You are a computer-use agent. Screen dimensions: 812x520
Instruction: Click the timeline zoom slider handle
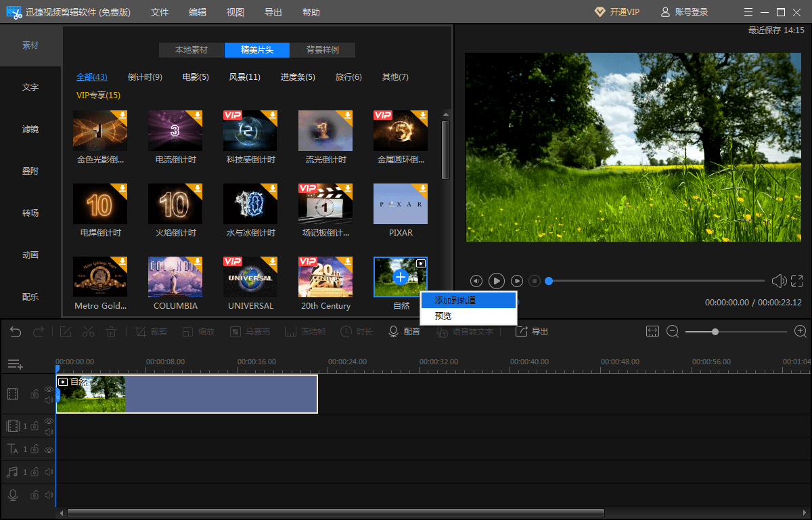point(715,332)
